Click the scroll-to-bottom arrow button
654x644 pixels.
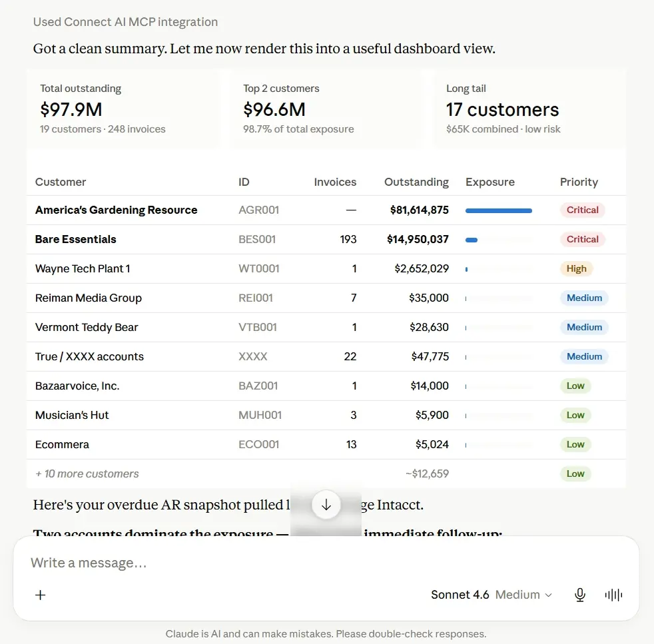click(x=326, y=505)
